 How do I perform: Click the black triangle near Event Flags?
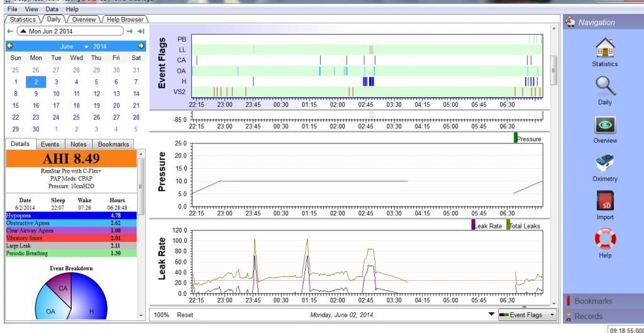pyautogui.click(x=491, y=315)
